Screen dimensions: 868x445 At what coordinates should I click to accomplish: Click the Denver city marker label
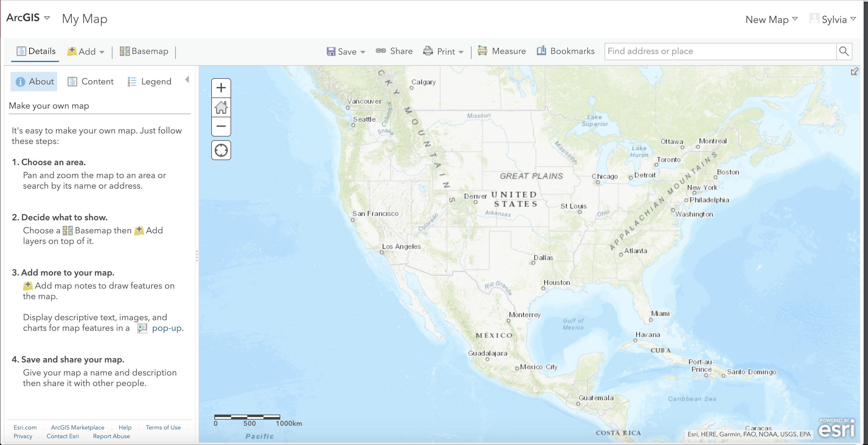[x=475, y=196]
